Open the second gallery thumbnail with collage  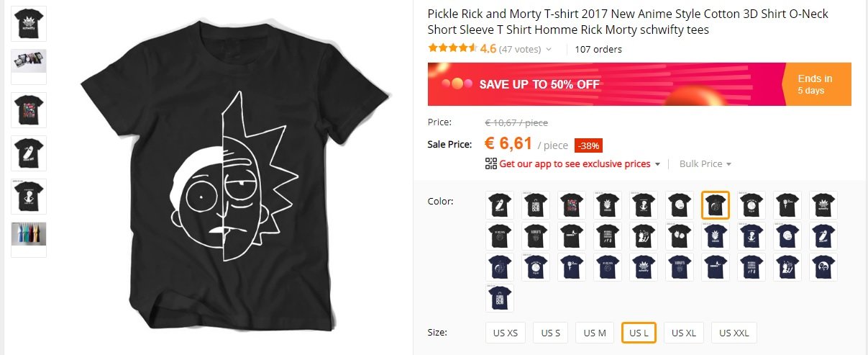pos(29,67)
